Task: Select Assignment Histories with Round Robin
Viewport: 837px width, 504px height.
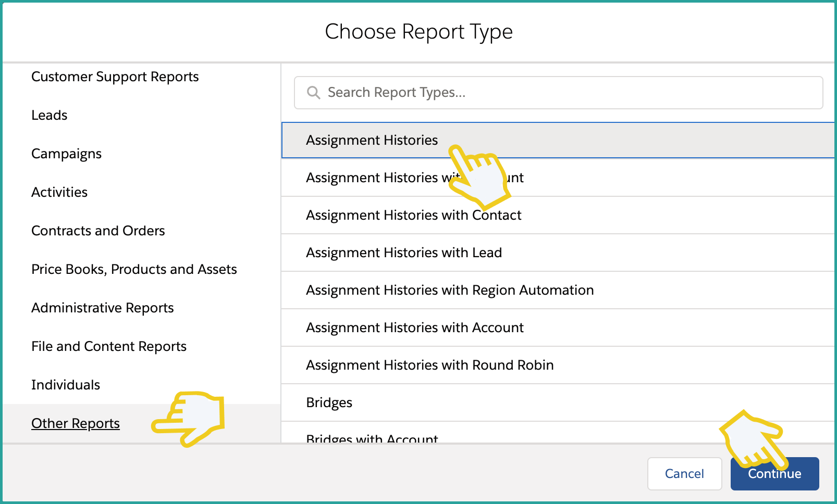Action: [x=559, y=365]
